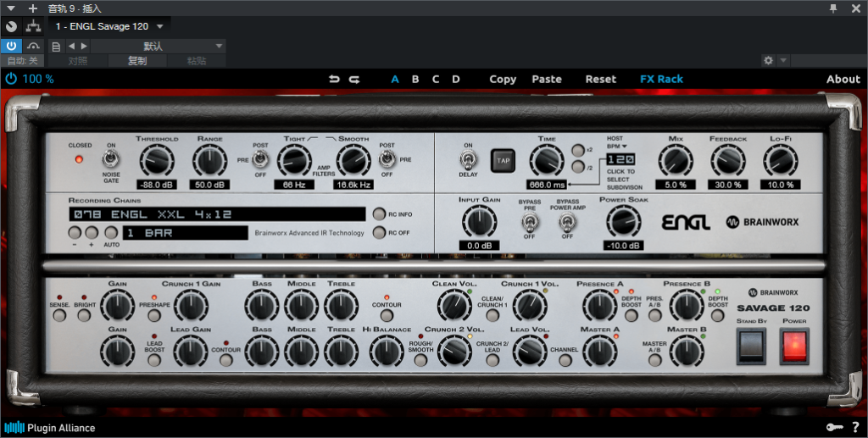Click the preset file icon

tap(56, 47)
